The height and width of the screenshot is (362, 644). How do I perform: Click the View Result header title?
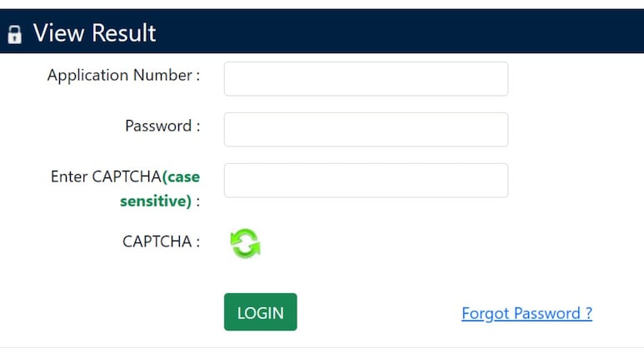[x=94, y=33]
